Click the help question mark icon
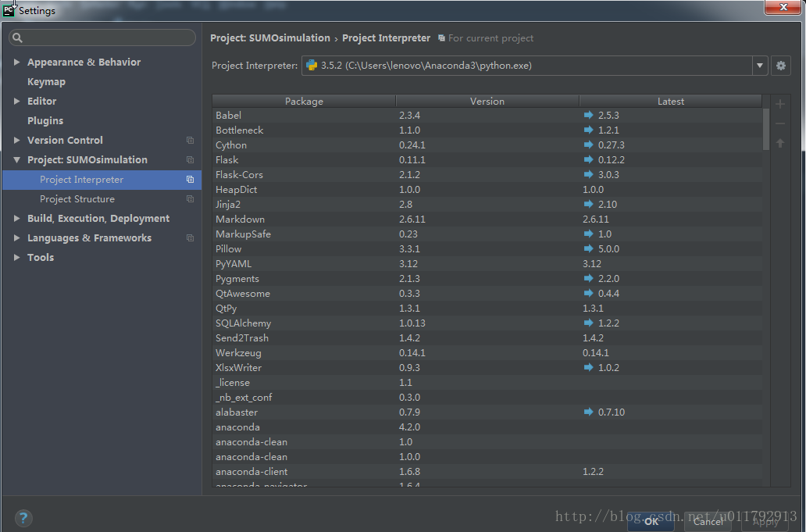 point(23,518)
